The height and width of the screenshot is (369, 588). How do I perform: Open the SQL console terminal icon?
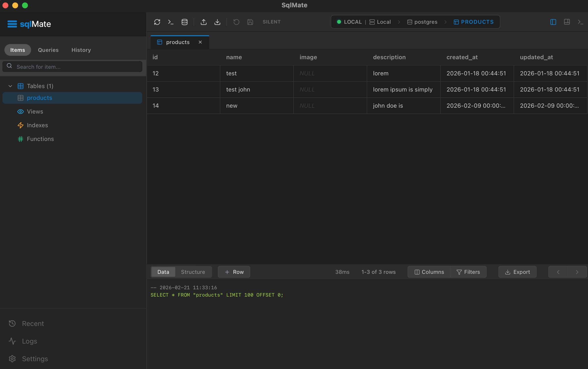point(171,22)
